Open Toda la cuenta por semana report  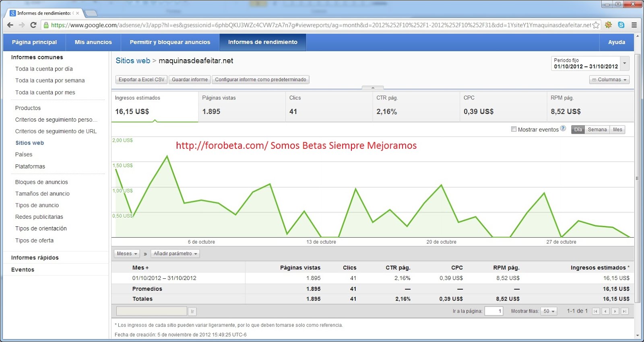tap(50, 81)
